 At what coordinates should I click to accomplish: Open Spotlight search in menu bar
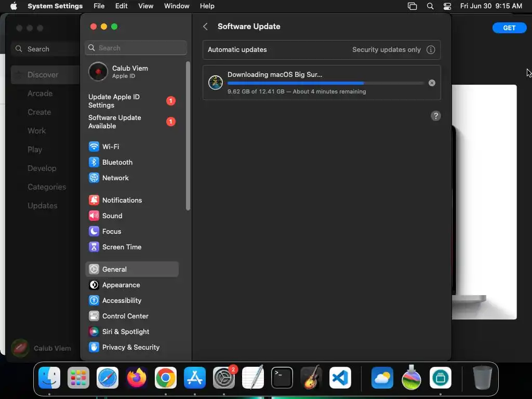point(430,6)
